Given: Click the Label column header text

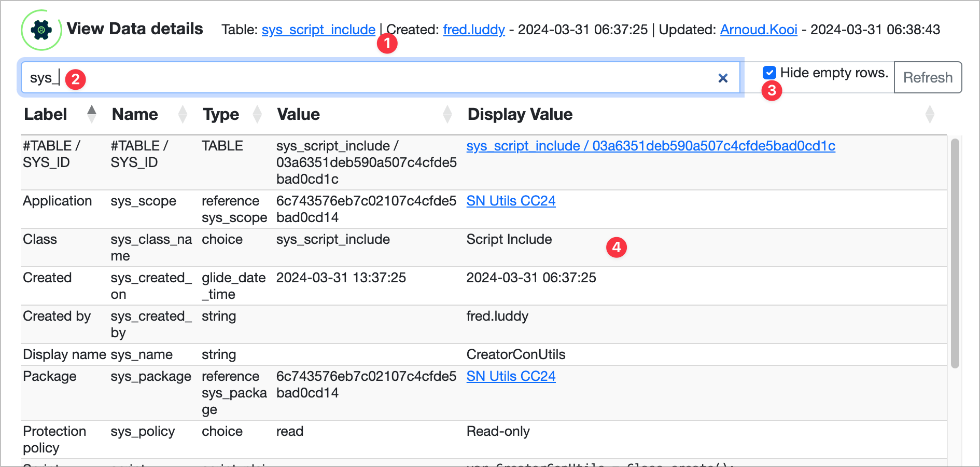Looking at the screenshot, I should point(46,114).
